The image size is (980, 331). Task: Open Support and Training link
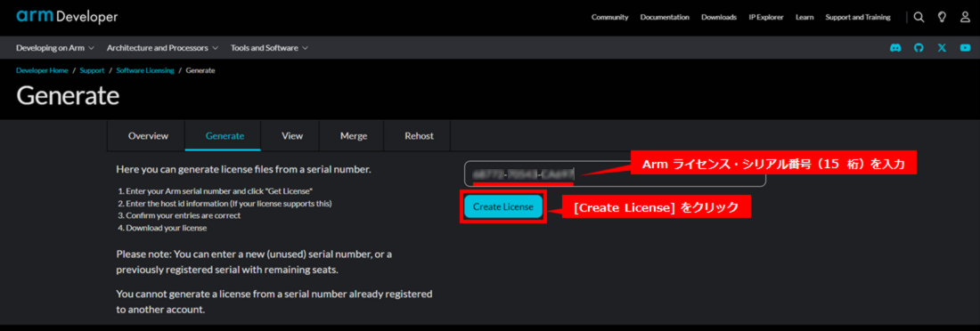tap(857, 18)
